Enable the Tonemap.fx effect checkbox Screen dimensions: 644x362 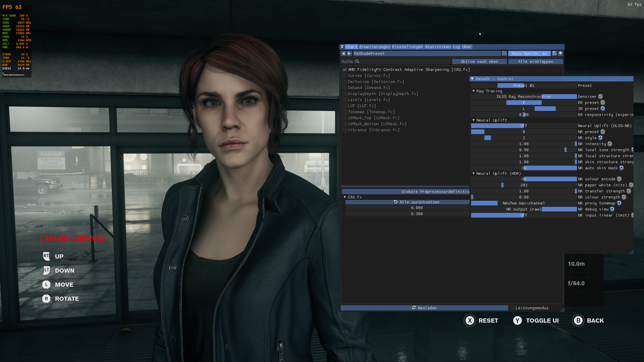tap(344, 112)
